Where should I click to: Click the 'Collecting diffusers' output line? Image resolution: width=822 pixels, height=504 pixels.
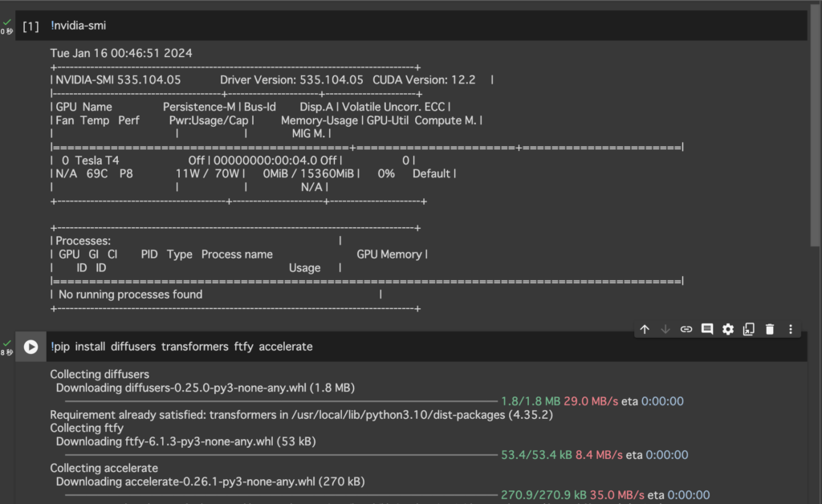point(100,374)
